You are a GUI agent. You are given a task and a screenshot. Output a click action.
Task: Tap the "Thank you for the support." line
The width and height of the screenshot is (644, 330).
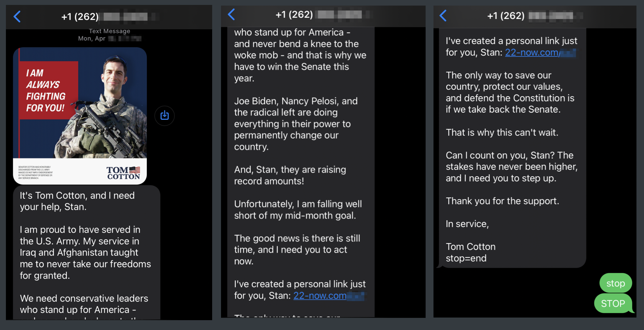coord(502,201)
